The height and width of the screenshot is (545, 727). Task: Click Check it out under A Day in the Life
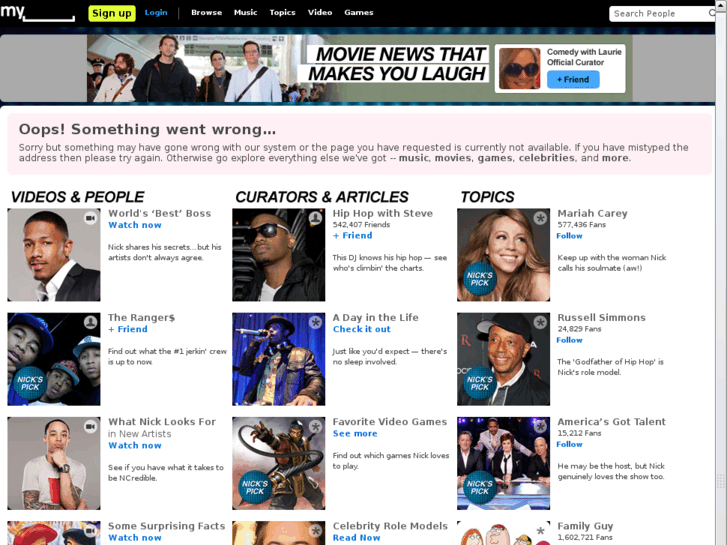click(362, 329)
